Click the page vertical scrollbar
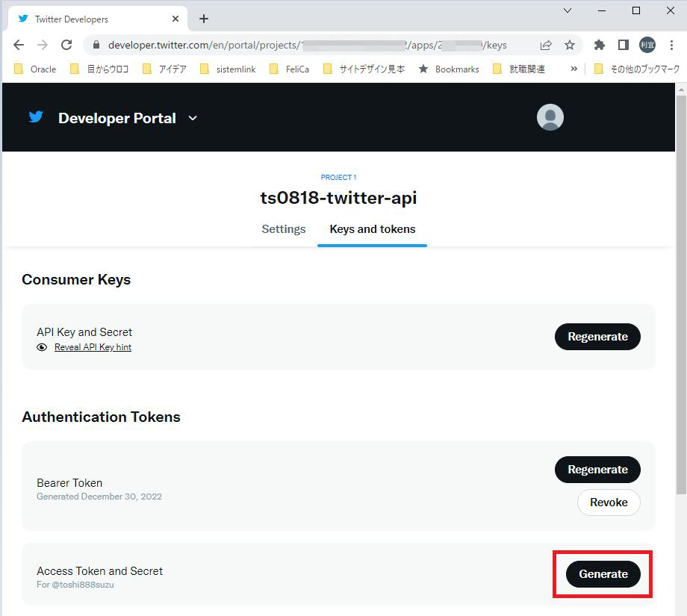 [681, 295]
